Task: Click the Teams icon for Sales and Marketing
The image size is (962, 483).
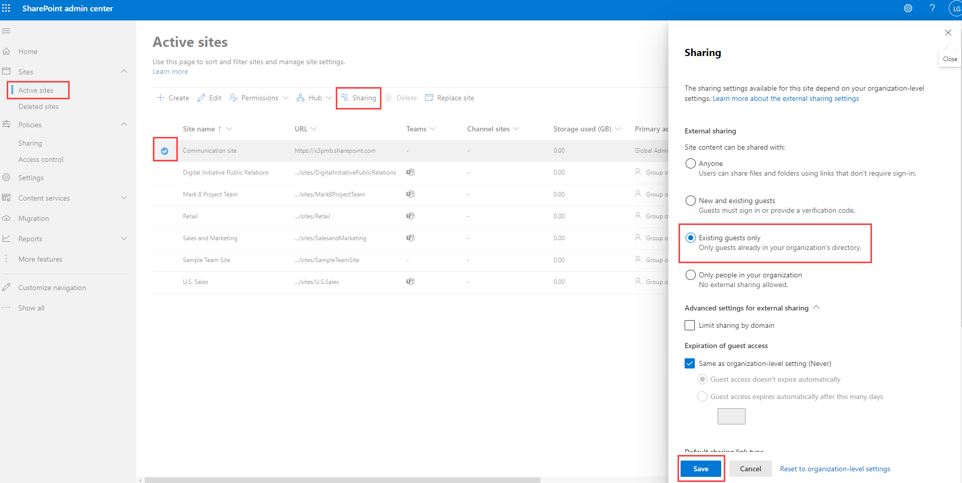Action: [x=410, y=238]
